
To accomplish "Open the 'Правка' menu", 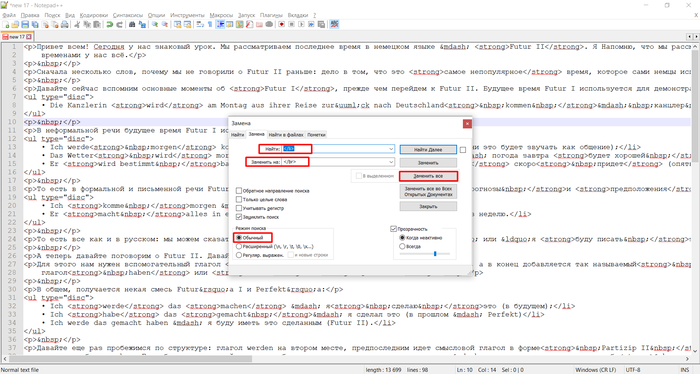I will click(x=30, y=15).
